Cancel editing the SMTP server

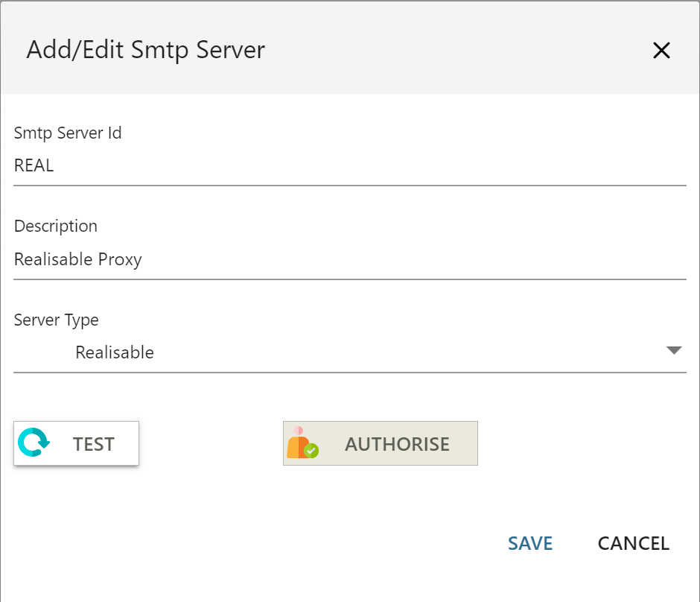coord(633,543)
